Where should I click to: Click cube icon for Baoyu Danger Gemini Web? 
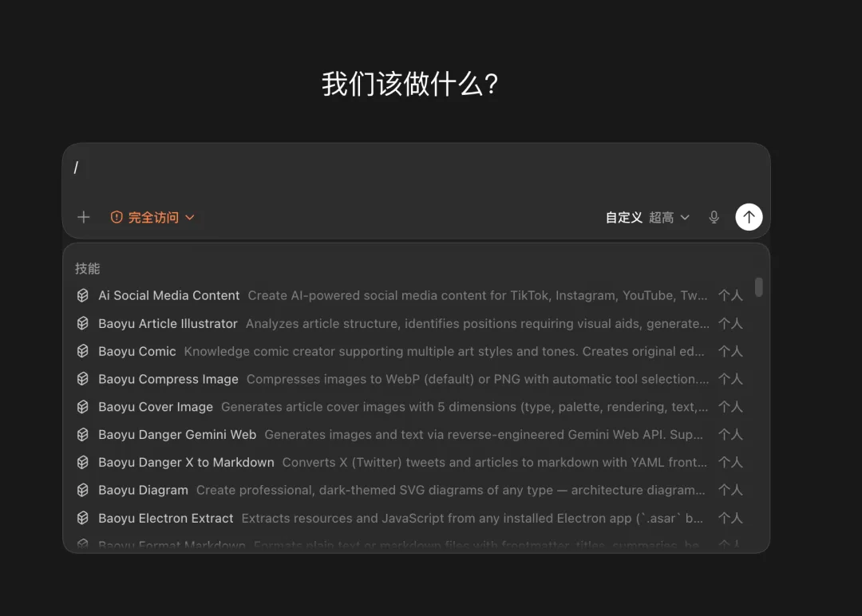point(82,434)
